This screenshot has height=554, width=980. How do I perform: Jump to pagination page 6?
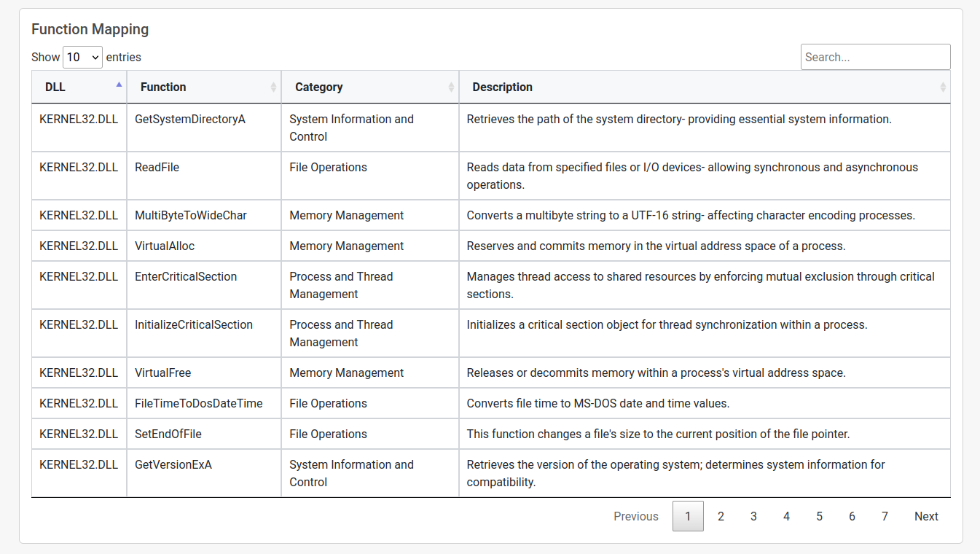point(852,516)
